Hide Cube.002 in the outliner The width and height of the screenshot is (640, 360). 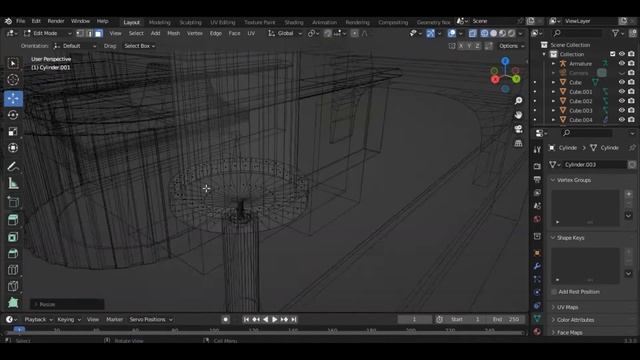tap(622, 101)
